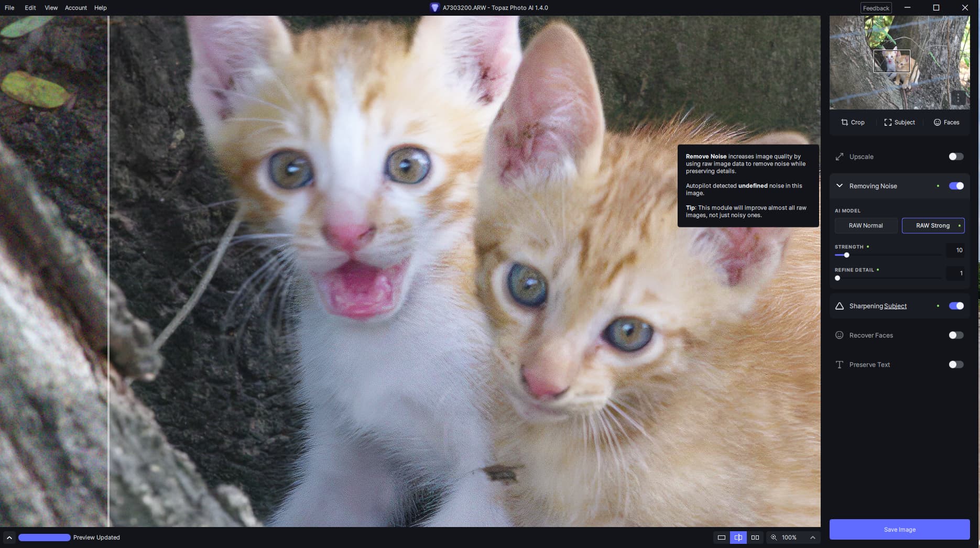Switch to split slider view icon
Screen dimensions: 980x548
point(738,538)
